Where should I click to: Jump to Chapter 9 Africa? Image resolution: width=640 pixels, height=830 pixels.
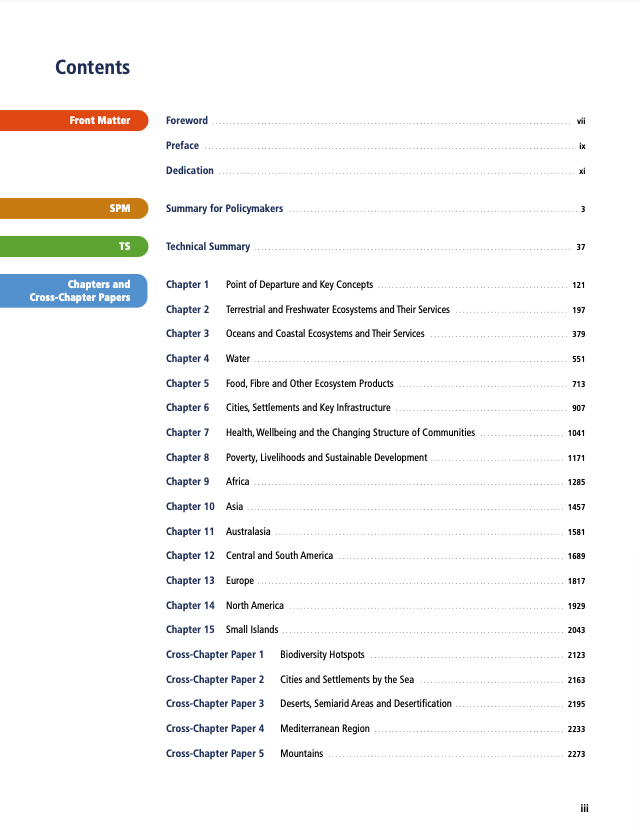click(x=238, y=482)
